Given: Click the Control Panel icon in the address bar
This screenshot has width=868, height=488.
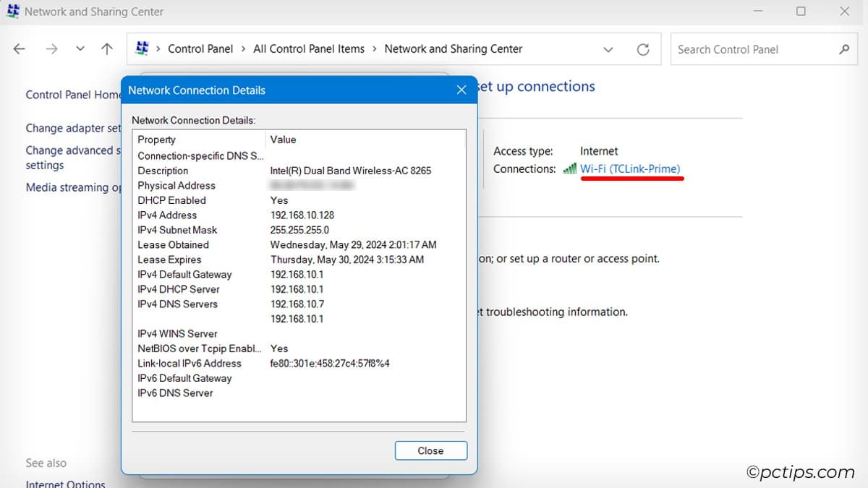Looking at the screenshot, I should (x=142, y=48).
